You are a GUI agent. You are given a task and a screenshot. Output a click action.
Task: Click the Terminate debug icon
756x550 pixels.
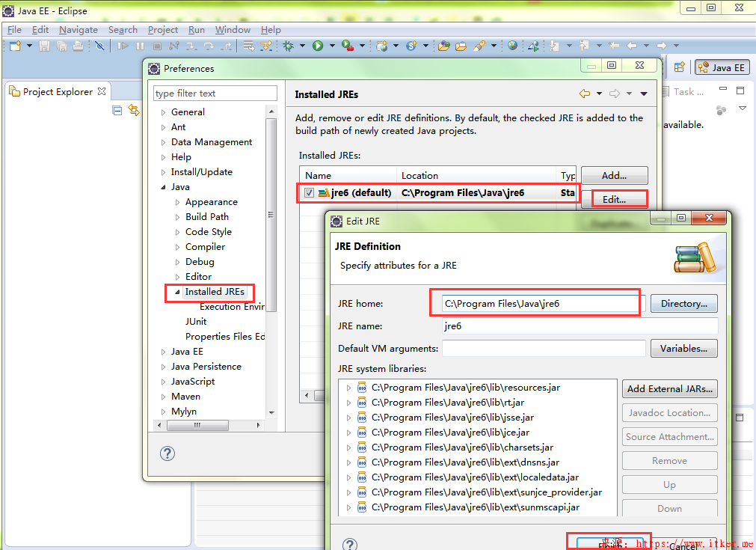pos(157,46)
